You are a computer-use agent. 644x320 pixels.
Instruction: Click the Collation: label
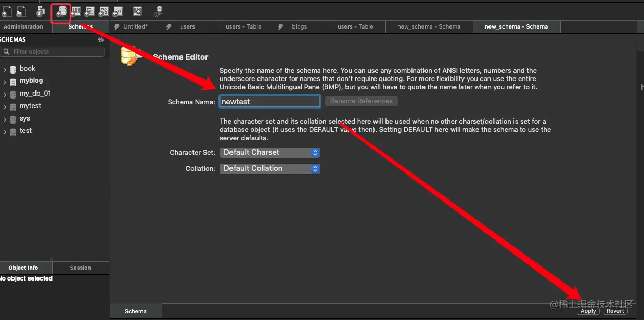(200, 169)
